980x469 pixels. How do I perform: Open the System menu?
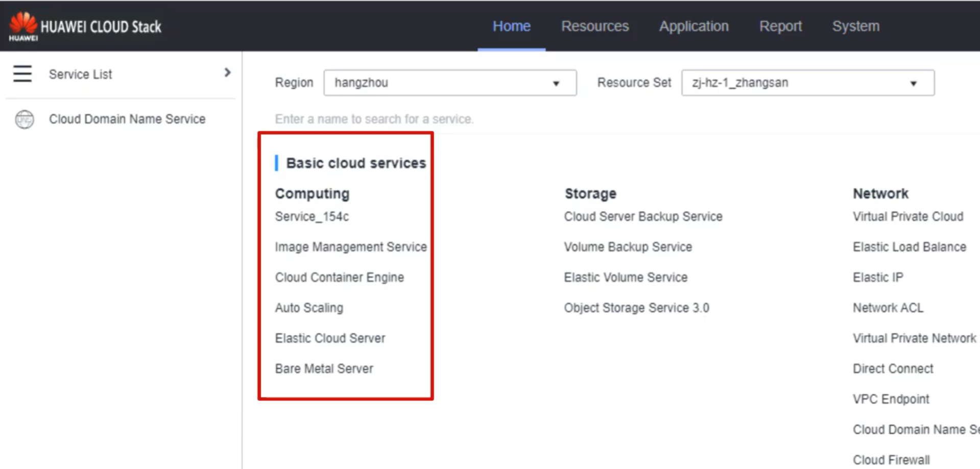click(856, 26)
